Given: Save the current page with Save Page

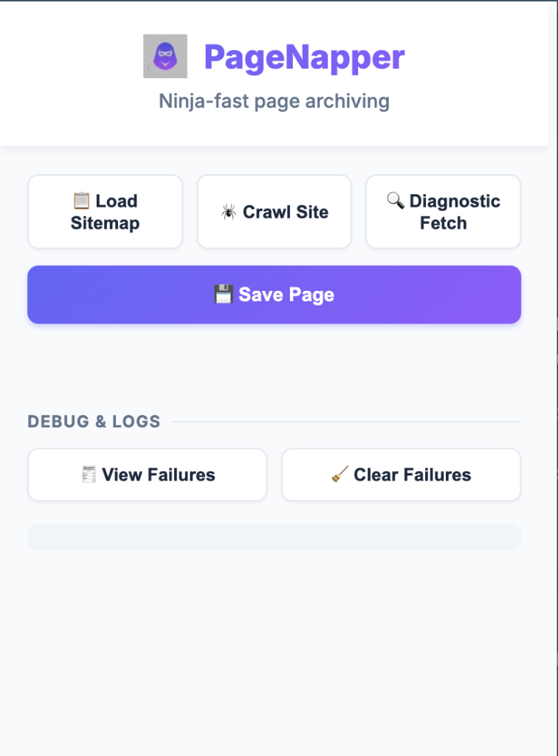Looking at the screenshot, I should point(274,295).
